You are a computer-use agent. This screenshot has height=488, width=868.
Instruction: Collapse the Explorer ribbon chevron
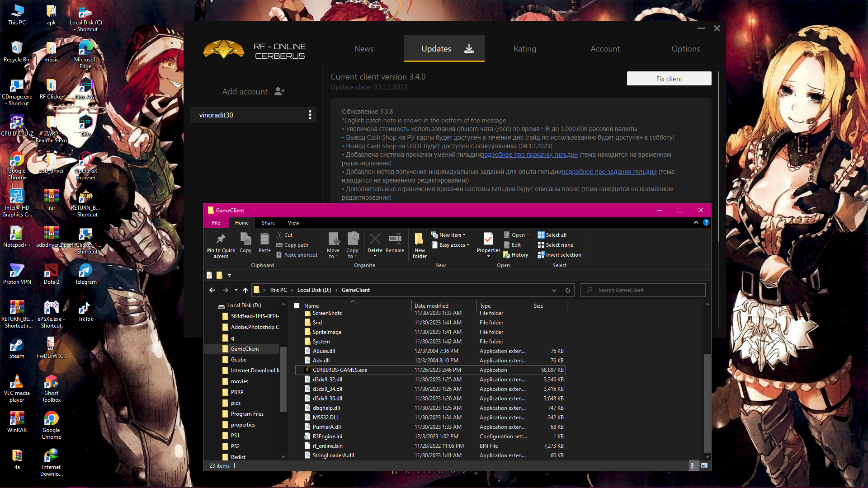(696, 223)
